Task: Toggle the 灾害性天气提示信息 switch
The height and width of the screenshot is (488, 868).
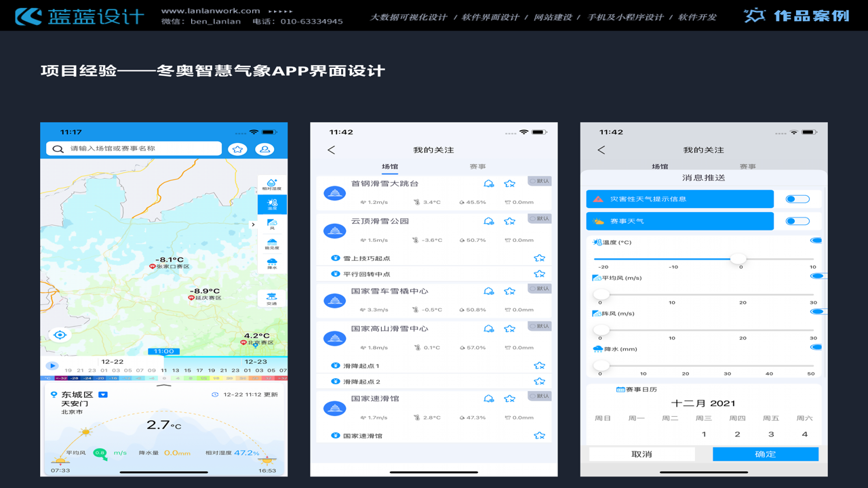Action: 797,199
